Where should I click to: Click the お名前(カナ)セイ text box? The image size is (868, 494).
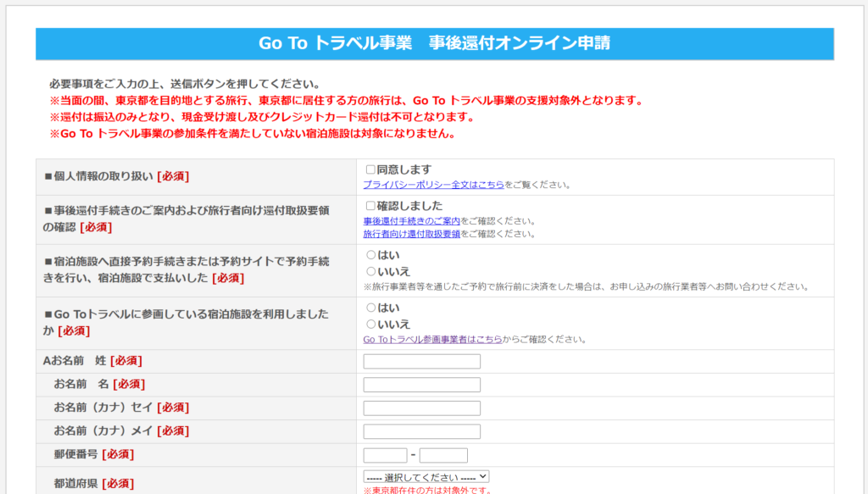click(421, 408)
